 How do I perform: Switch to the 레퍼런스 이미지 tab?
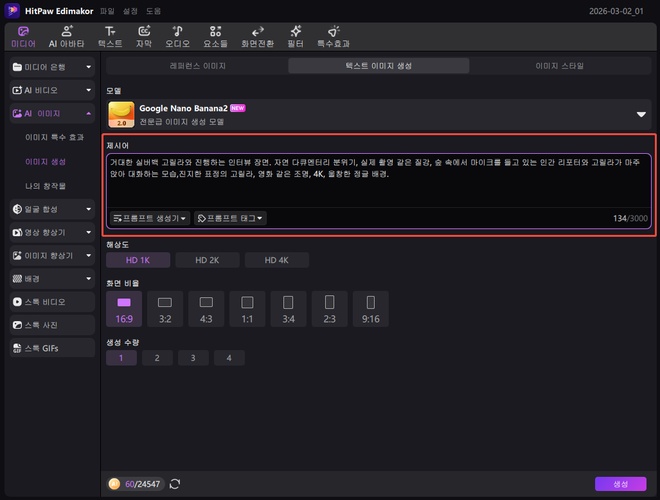click(197, 66)
